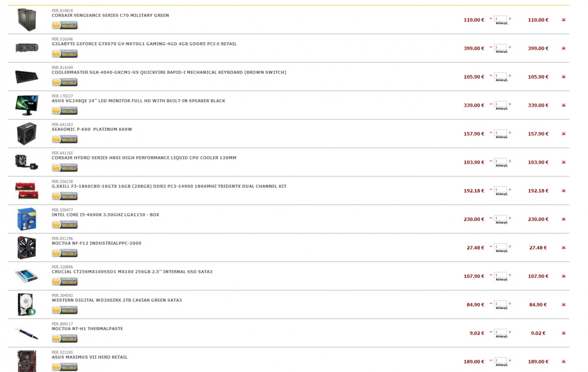Remove Intel Core i5-4690K from cart
Screen dimensions: 588x372
(x=564, y=219)
